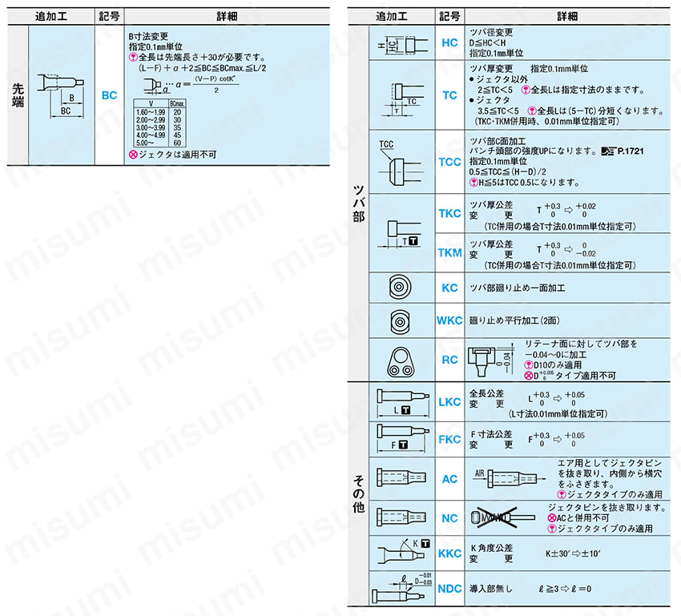Click the book icon beside P.1721
Image resolution: width=681 pixels, height=616 pixels.
(x=609, y=151)
